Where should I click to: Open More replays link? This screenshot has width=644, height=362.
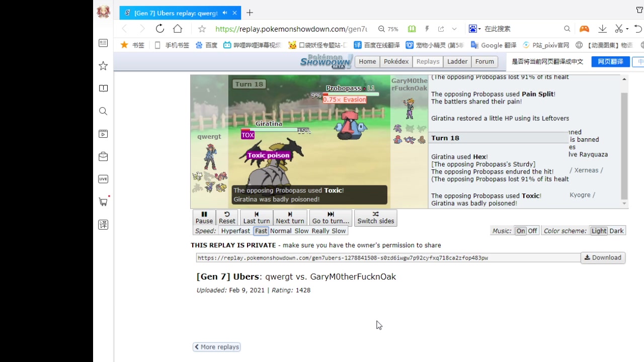(x=216, y=347)
